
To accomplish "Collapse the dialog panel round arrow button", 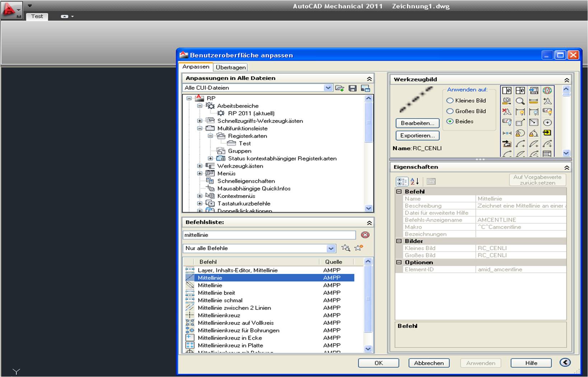I will click(565, 363).
